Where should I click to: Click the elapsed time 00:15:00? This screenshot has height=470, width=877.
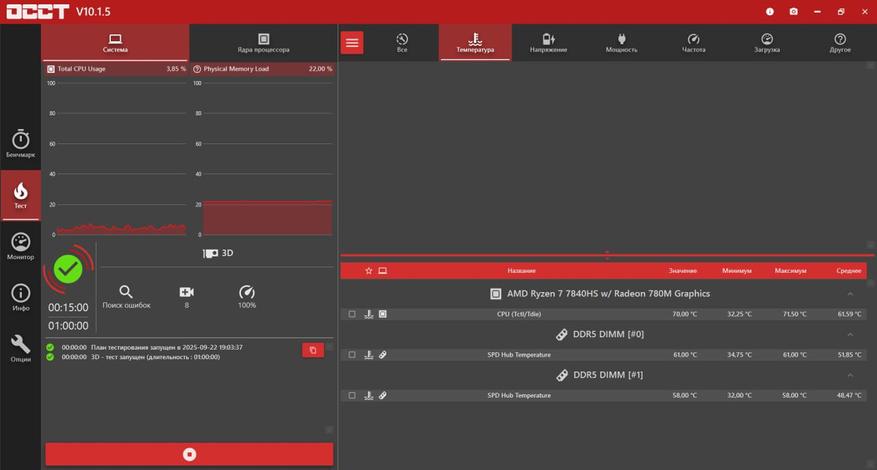coord(68,308)
